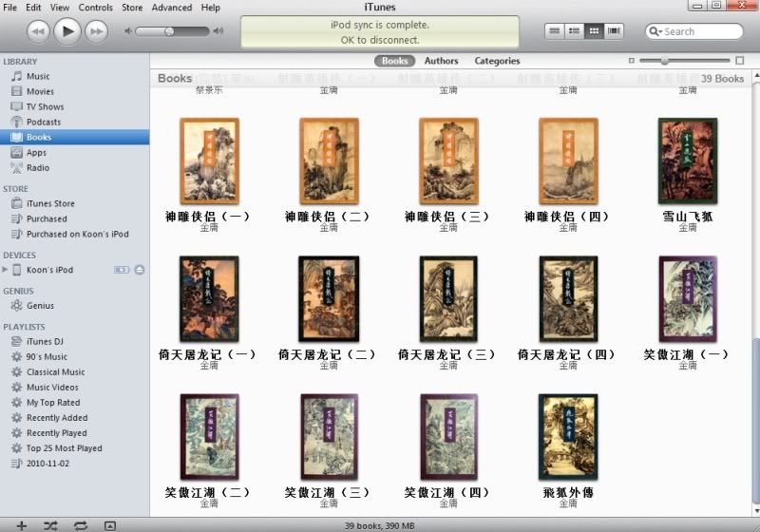Image resolution: width=760 pixels, height=532 pixels.
Task: Toggle repeat mode
Action: pos(80,525)
